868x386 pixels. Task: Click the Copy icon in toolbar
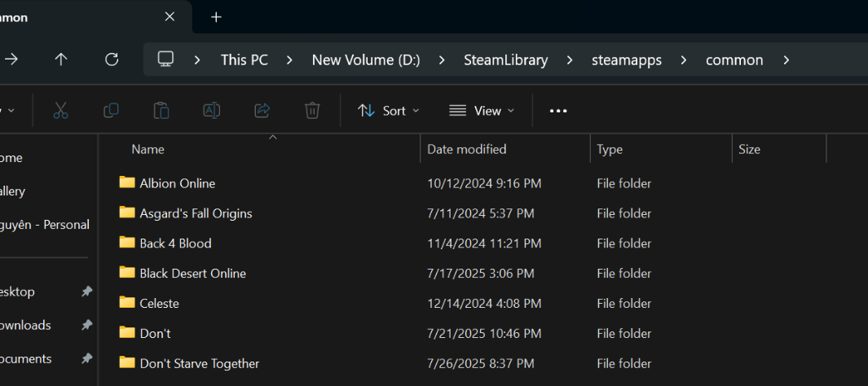click(x=111, y=111)
